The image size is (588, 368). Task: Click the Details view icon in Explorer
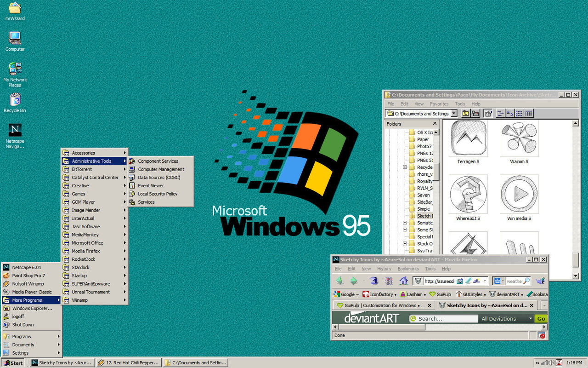[529, 113]
